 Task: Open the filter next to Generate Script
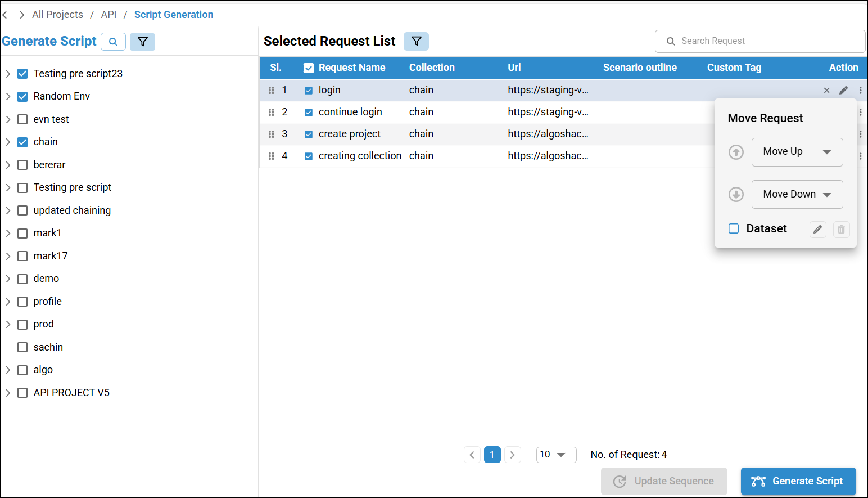143,42
